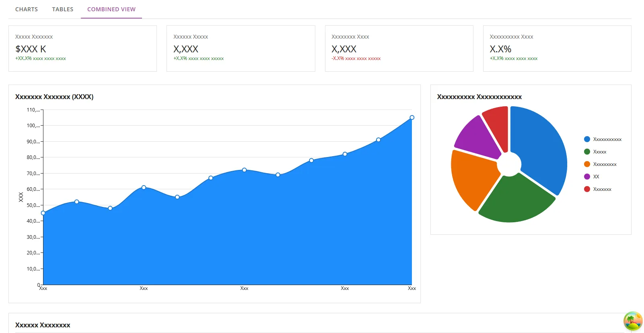Toggle the red legend marker circle
Image resolution: width=644 pixels, height=333 pixels.
click(x=587, y=189)
